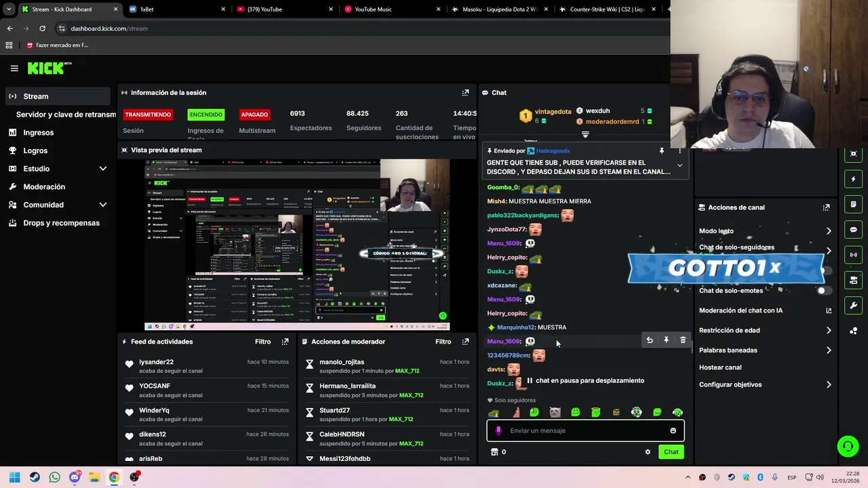868x488 pixels.
Task: Reload the page with browser refresh
Action: [x=42, y=28]
